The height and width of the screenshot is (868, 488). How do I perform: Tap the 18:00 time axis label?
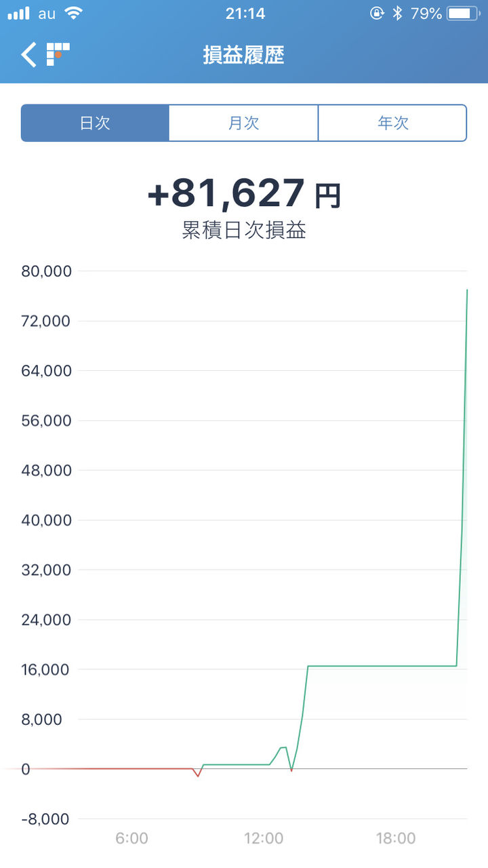tap(396, 839)
